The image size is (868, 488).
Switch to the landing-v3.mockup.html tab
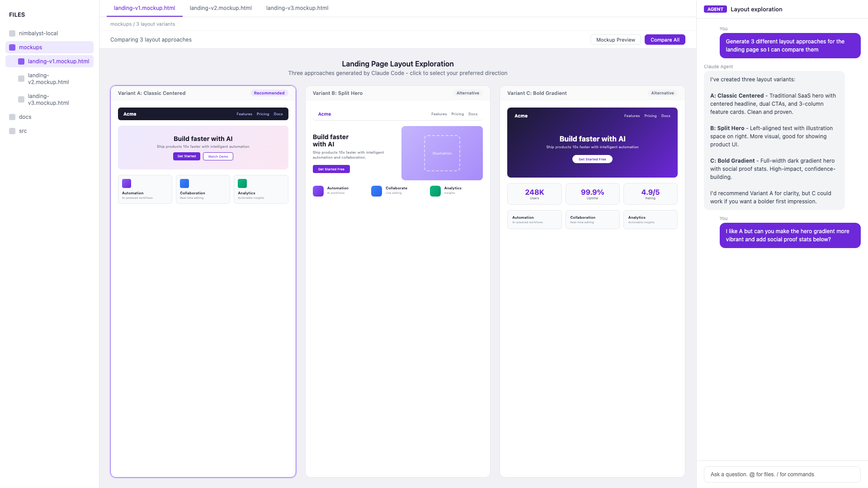coord(297,8)
